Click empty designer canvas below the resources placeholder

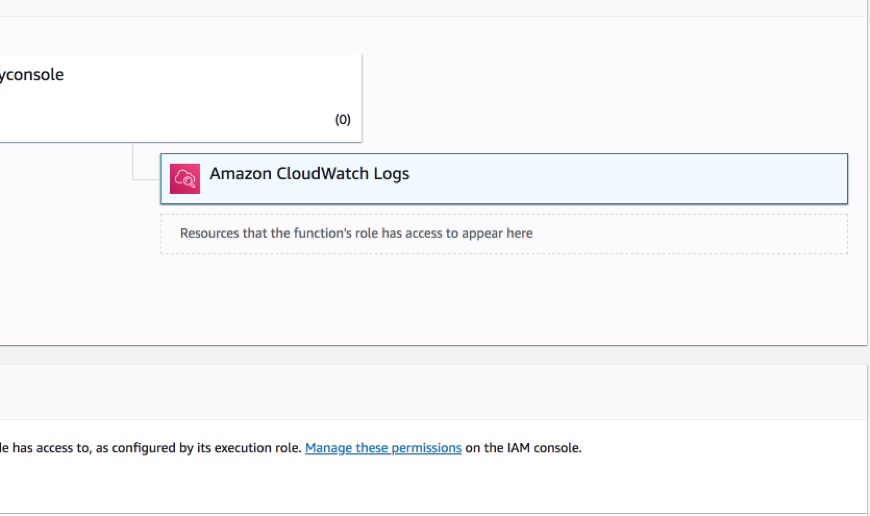pos(500,300)
